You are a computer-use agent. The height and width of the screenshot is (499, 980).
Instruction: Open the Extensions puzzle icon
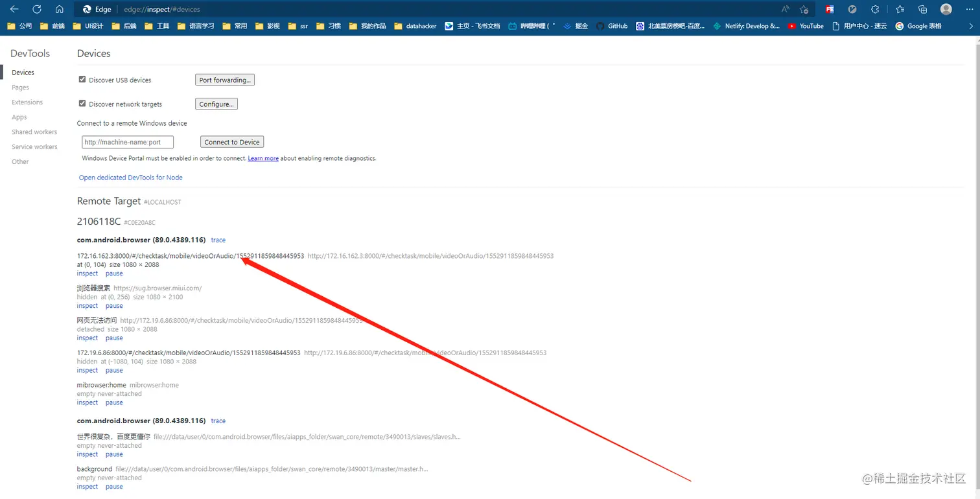(x=875, y=9)
